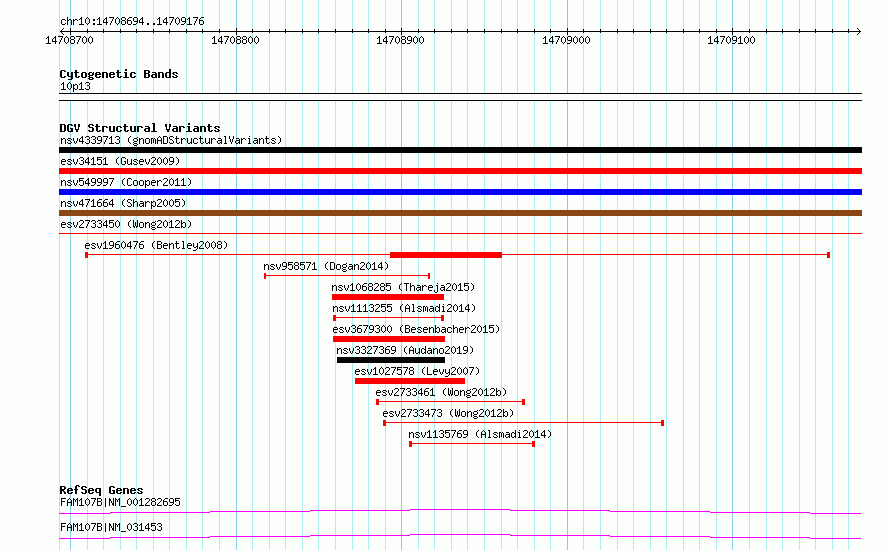
Task: Click the 10p13 band label
Action: pos(75,86)
